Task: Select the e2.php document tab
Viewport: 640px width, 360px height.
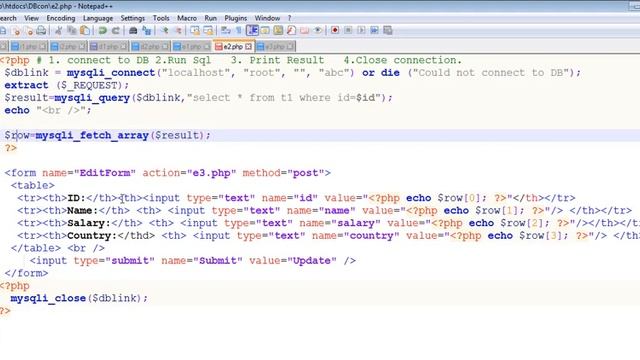Action: pos(233,47)
